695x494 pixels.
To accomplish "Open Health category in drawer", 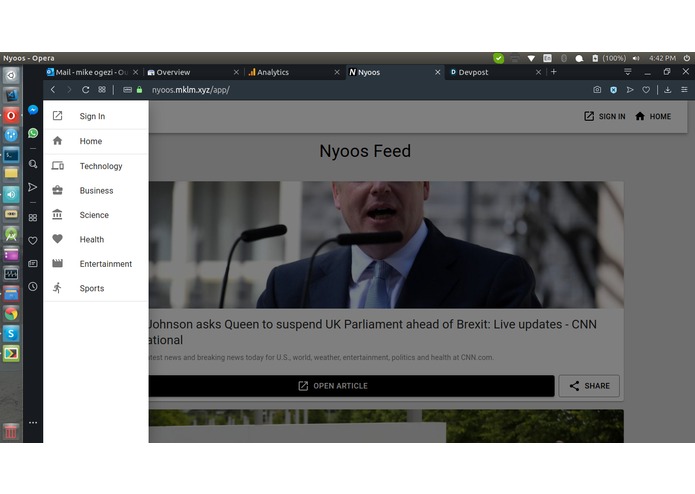I will coord(96,239).
